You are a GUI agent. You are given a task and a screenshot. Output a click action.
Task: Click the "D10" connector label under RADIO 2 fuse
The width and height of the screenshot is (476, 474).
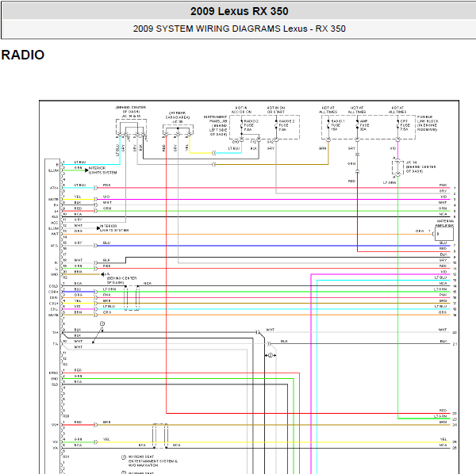click(236, 142)
